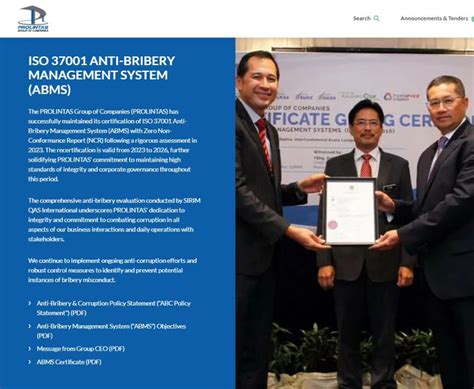This screenshot has height=389, width=474.
Task: Open the Announcements & Tenders menu
Action: [434, 18]
